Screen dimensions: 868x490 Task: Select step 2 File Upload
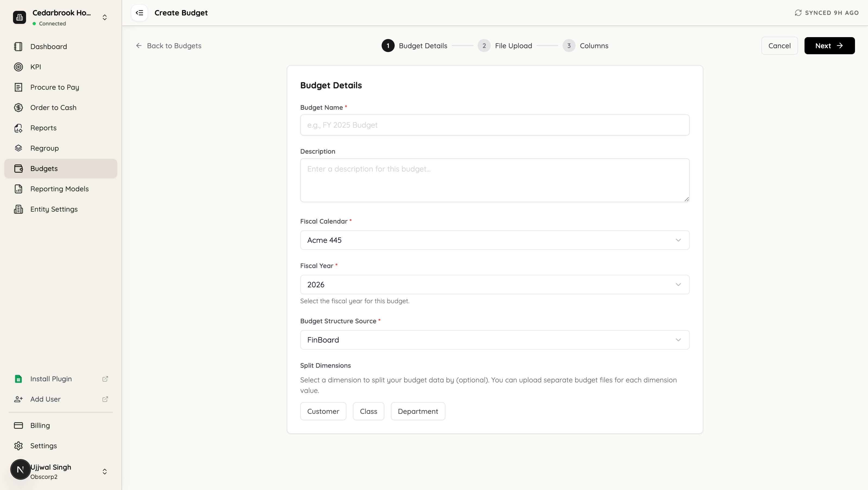[505, 46]
